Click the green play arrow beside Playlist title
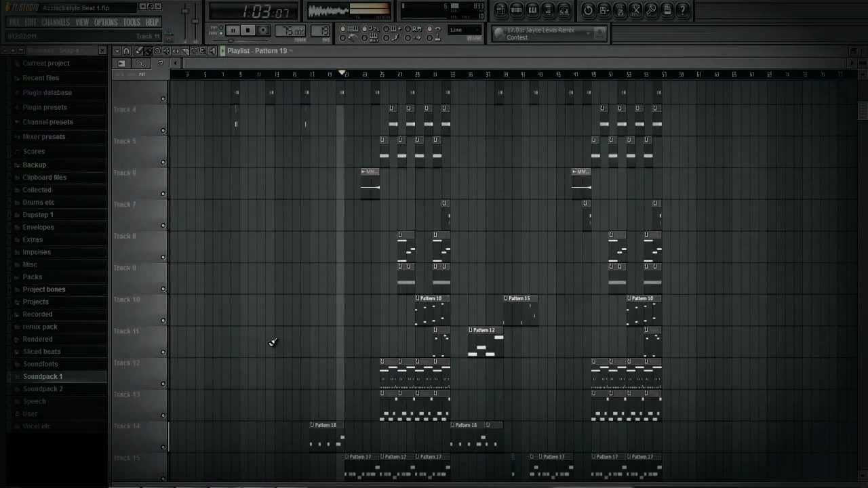Viewport: 868px width, 488px height. (x=222, y=51)
